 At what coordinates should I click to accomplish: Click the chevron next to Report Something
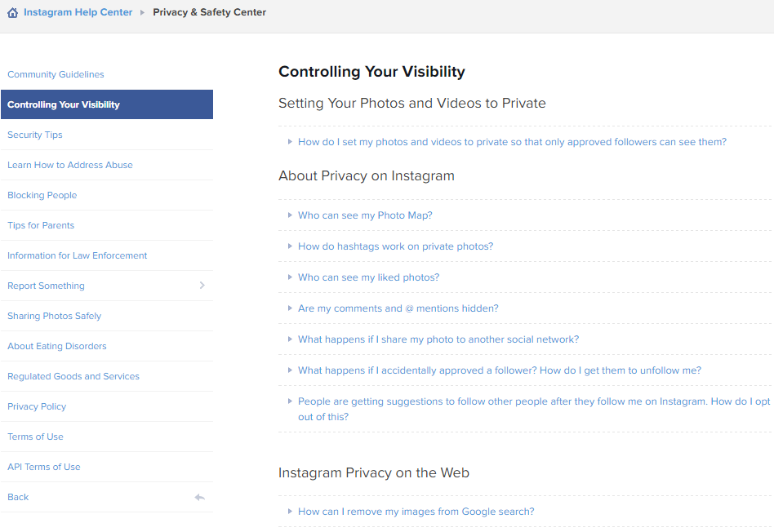pyautogui.click(x=202, y=286)
